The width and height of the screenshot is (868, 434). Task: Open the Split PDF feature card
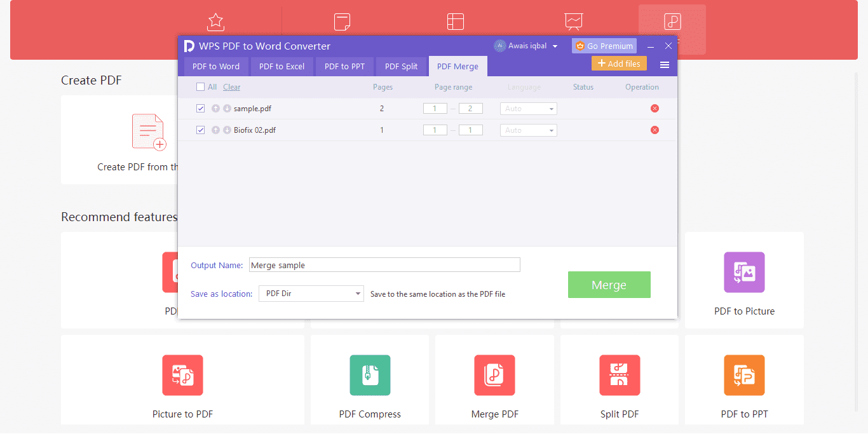click(x=620, y=380)
